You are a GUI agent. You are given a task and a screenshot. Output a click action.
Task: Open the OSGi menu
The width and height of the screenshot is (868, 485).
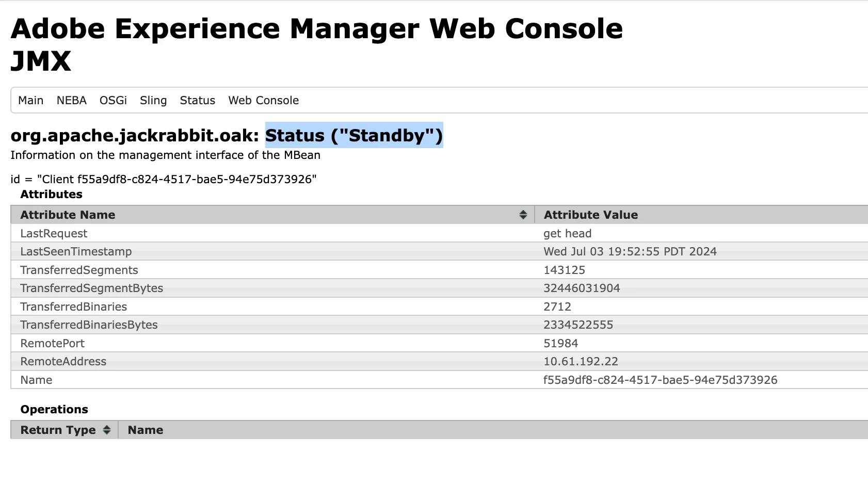point(113,100)
